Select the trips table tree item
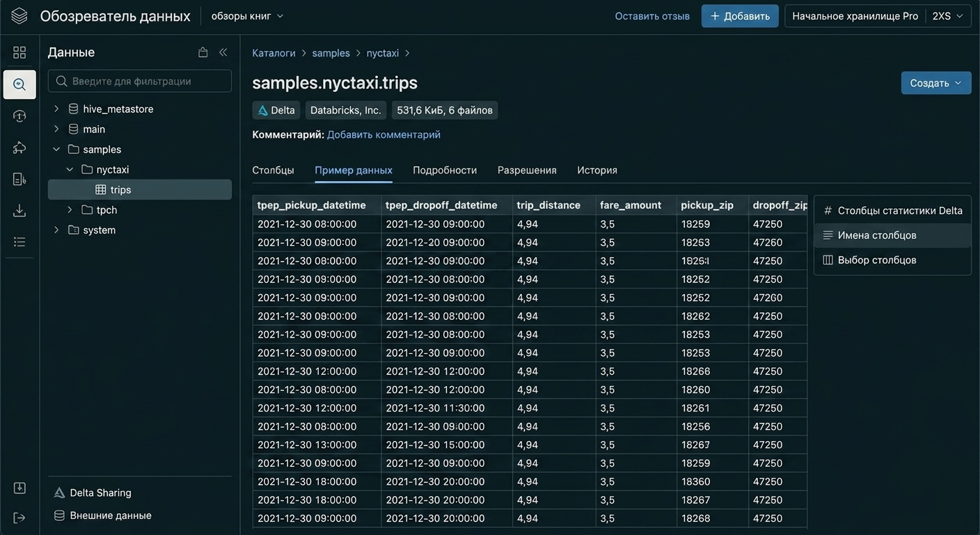This screenshot has height=535, width=980. click(x=140, y=189)
